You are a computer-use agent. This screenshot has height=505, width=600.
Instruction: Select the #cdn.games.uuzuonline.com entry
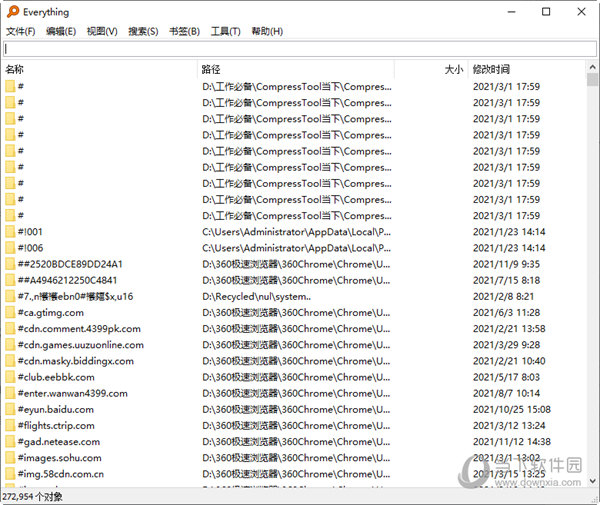81,345
